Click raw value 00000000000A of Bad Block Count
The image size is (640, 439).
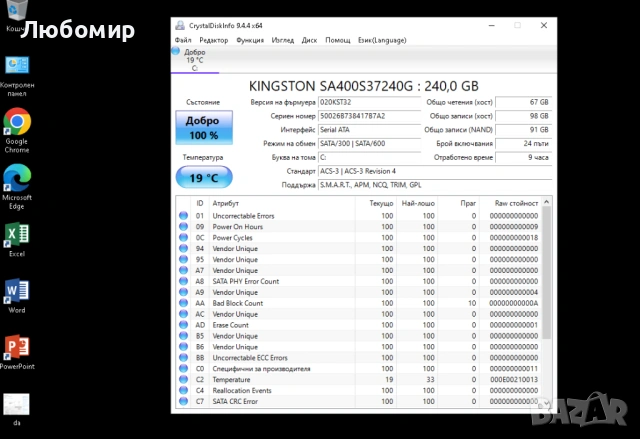[x=514, y=303]
